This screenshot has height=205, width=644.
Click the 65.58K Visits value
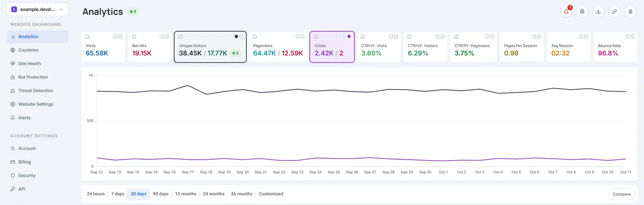(97, 53)
